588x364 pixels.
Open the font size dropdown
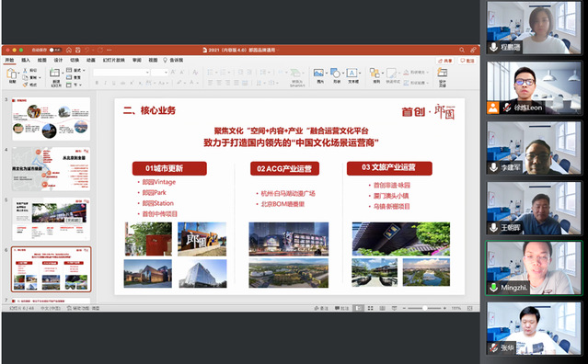click(167, 73)
